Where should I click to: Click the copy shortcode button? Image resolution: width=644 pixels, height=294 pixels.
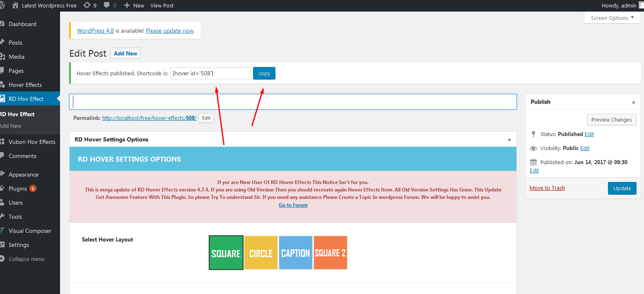click(x=264, y=73)
